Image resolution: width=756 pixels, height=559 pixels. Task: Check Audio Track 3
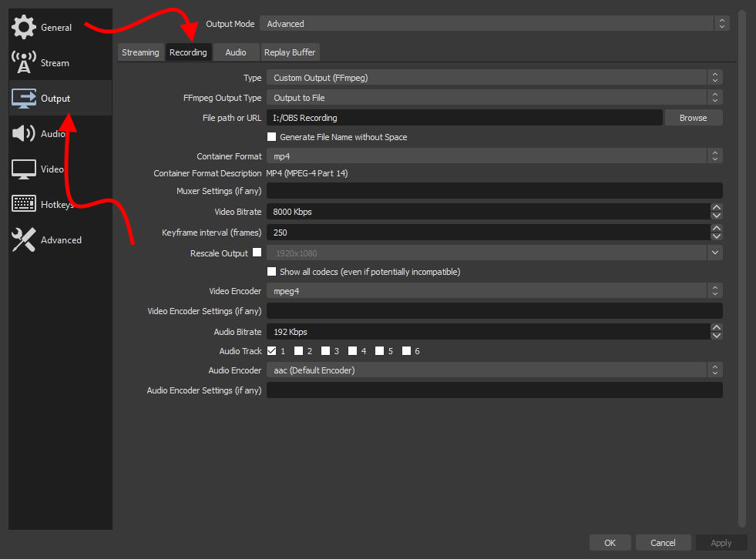[x=326, y=351]
